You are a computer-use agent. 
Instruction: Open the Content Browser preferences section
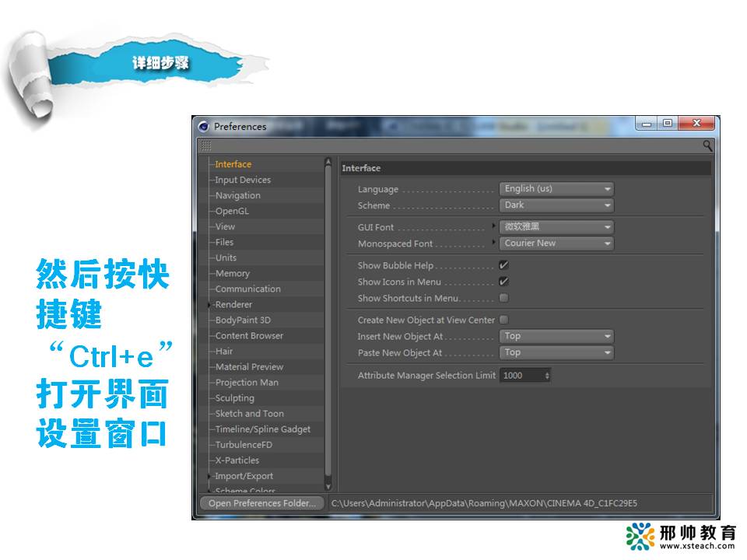pos(249,335)
